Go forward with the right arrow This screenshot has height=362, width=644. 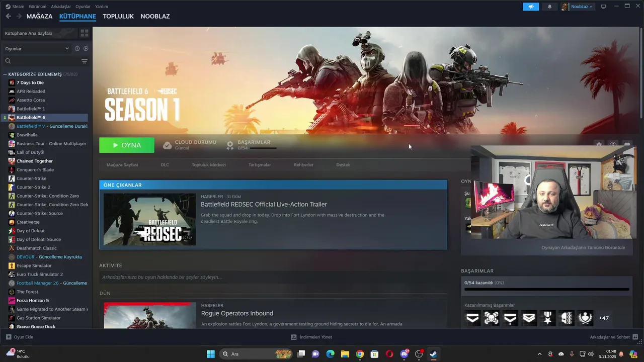tap(19, 16)
